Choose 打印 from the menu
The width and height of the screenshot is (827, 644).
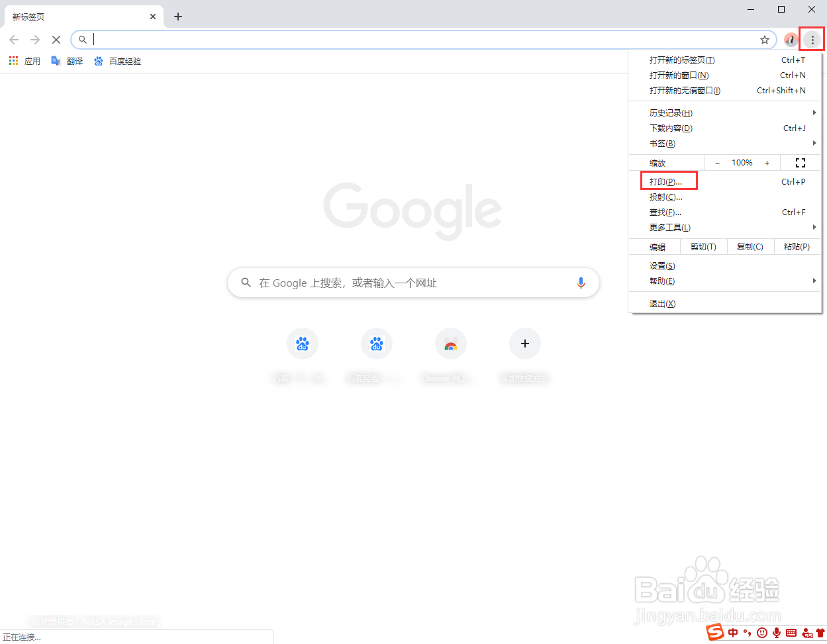[x=725, y=181]
